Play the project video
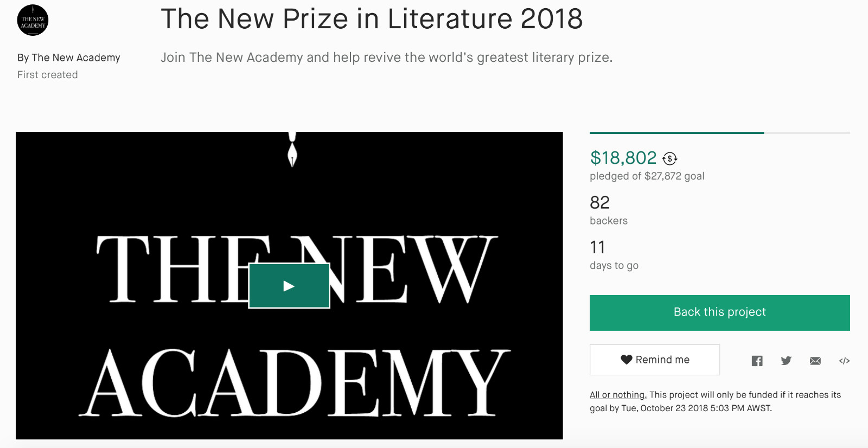The height and width of the screenshot is (448, 868). click(x=289, y=286)
